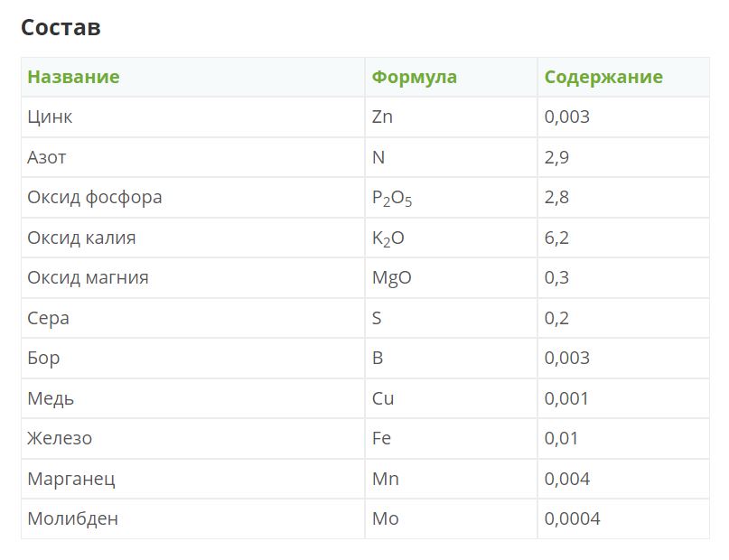The height and width of the screenshot is (560, 729).
Task: Click the MgO formula cell
Action: pos(392,277)
